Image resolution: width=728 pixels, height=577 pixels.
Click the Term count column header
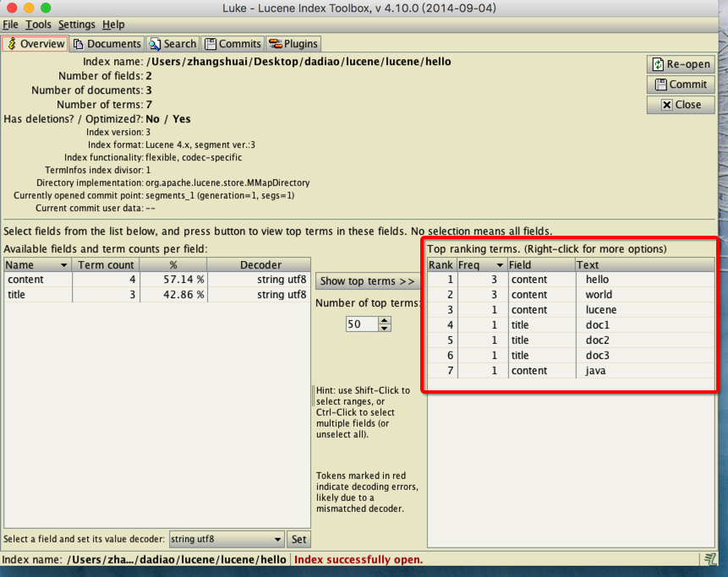tap(106, 264)
